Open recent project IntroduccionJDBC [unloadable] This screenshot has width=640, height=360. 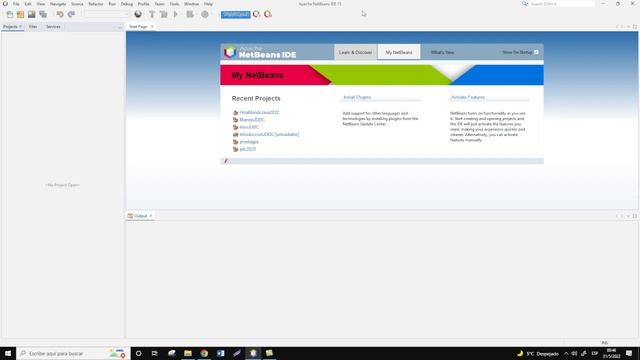269,134
